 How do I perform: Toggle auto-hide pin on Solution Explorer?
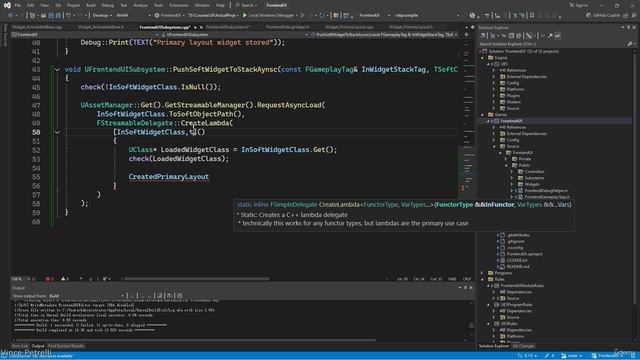629,27
